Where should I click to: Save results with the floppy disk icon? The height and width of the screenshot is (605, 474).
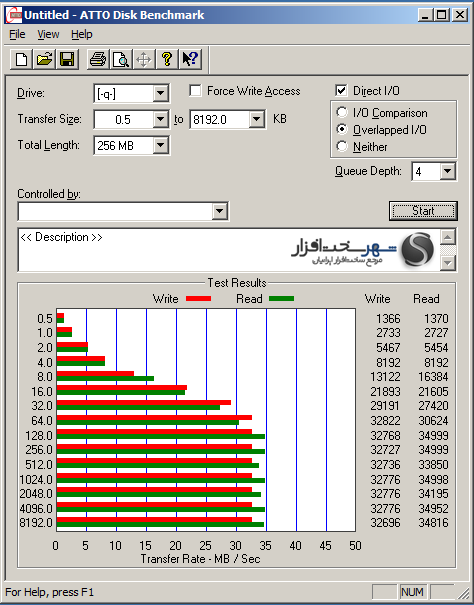coord(67,59)
